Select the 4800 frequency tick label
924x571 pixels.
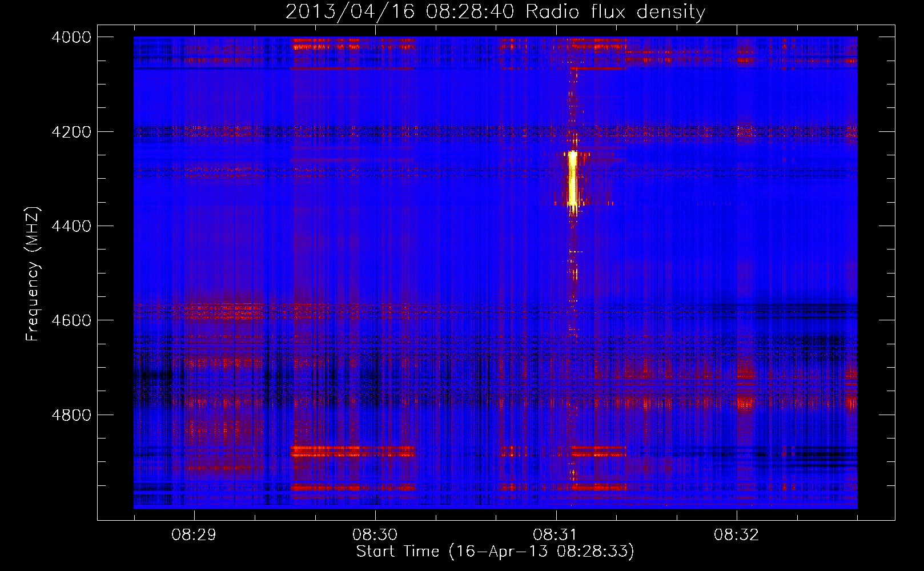coord(71,415)
